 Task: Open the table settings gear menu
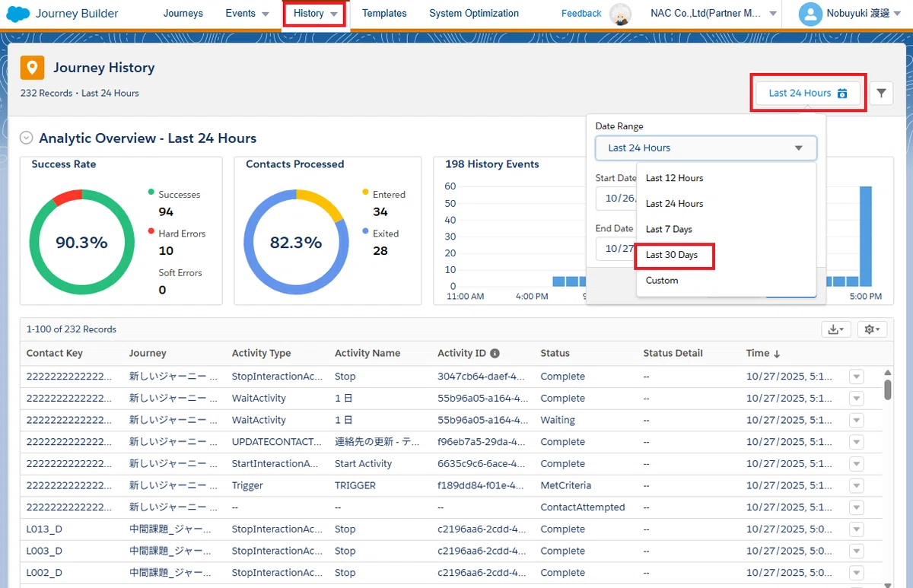pos(872,329)
